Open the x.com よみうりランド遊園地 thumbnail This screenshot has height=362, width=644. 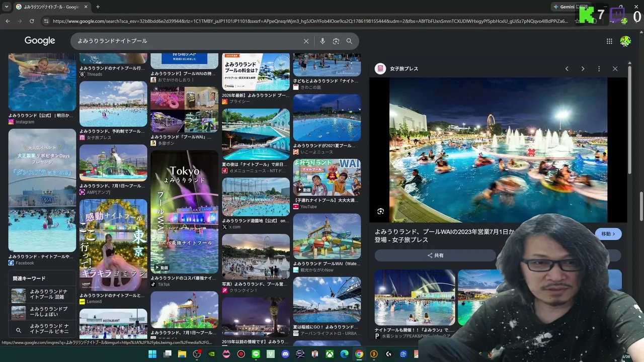pos(256,197)
